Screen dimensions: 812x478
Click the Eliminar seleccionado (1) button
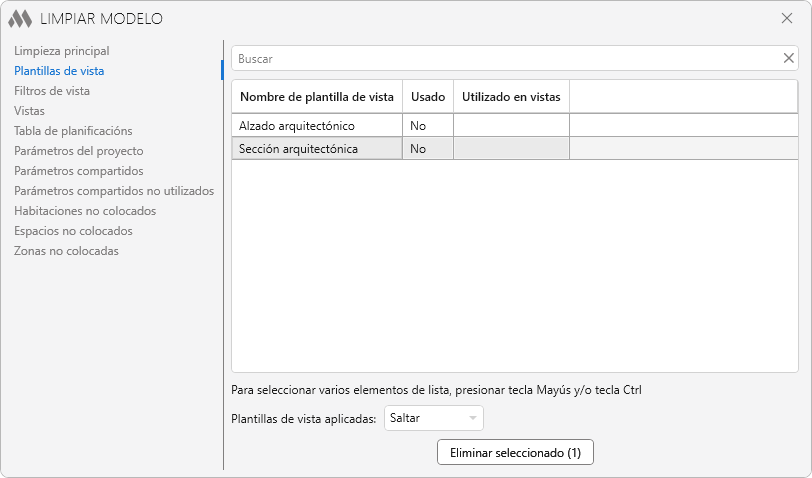click(x=515, y=452)
